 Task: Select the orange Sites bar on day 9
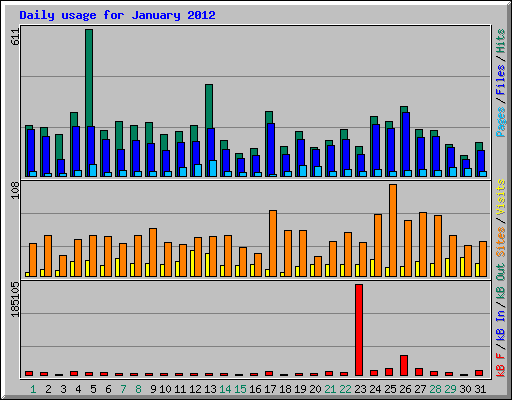(x=153, y=252)
